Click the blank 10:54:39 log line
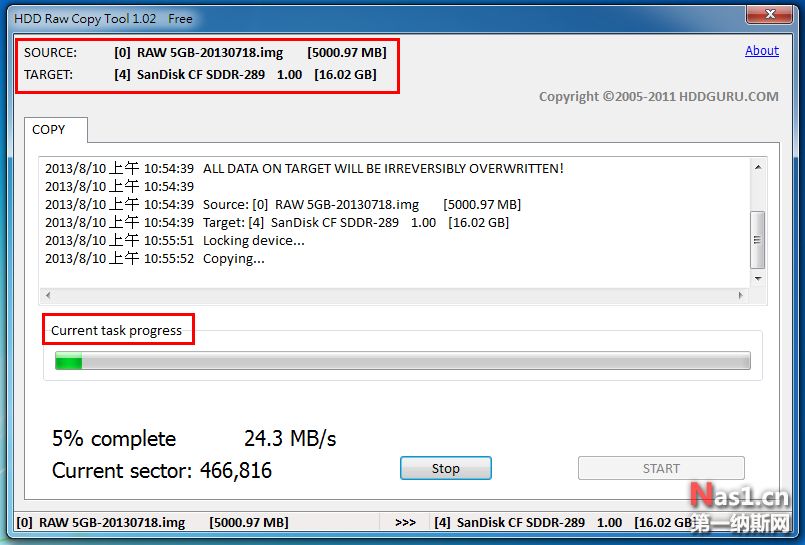The width and height of the screenshot is (805, 545). (120, 186)
